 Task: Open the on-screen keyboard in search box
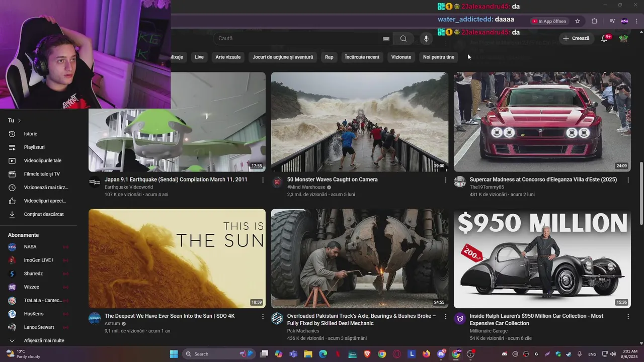coord(386,38)
